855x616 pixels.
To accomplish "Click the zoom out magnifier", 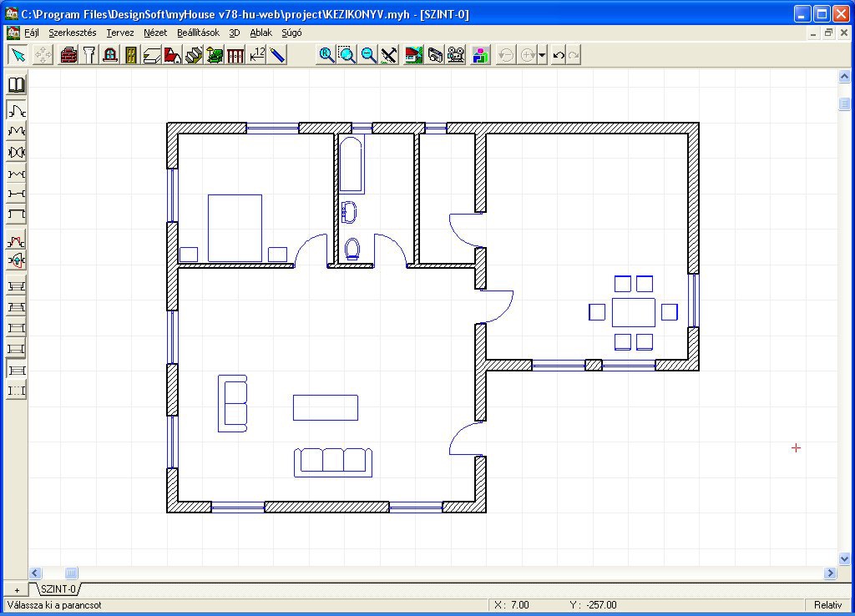I will tap(368, 55).
